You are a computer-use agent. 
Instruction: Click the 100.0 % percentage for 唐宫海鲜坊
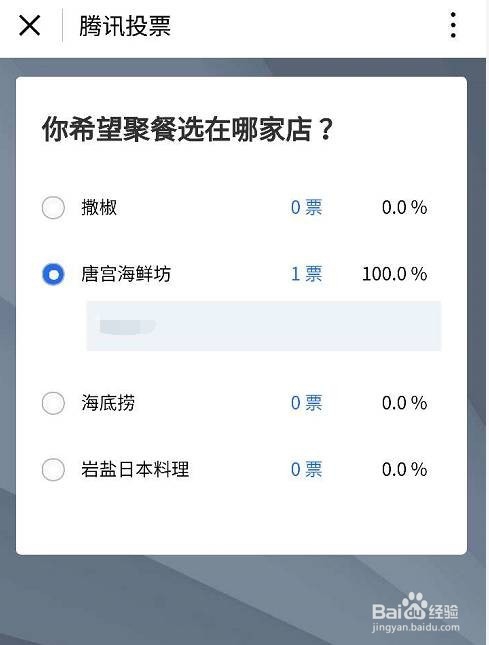point(394,274)
